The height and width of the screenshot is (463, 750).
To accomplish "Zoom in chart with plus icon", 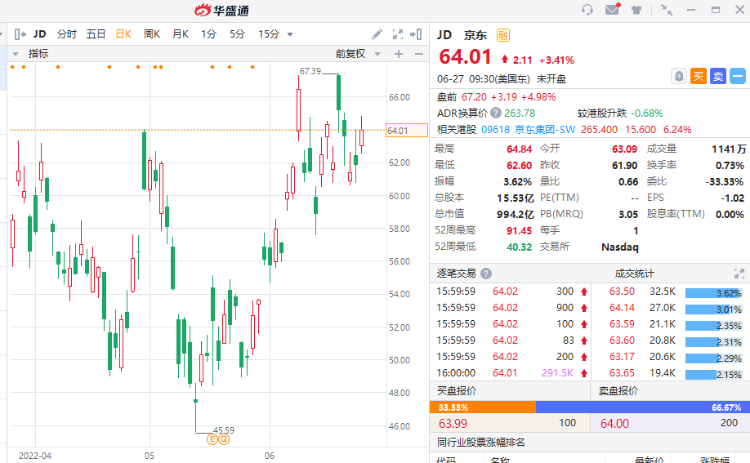I will pos(398,54).
